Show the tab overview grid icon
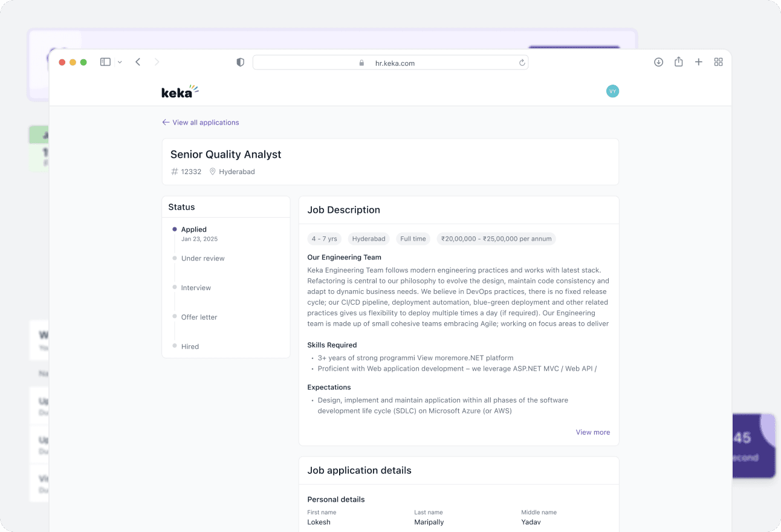Viewport: 781px width, 532px height. (x=718, y=62)
